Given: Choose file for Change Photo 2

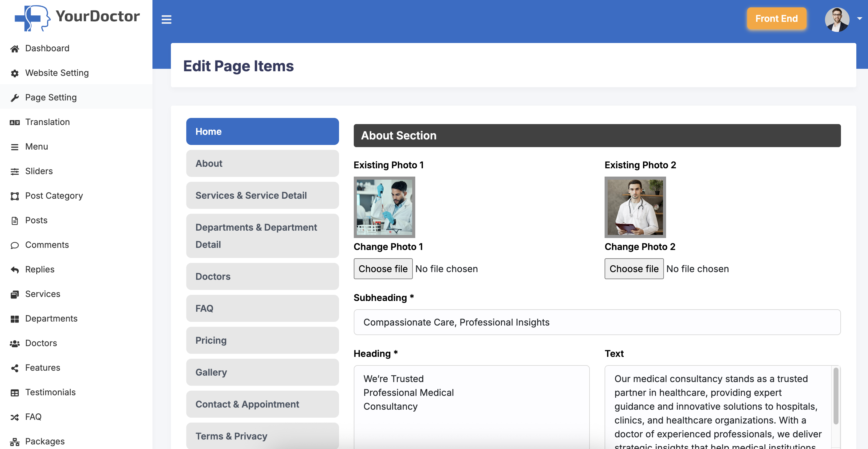Looking at the screenshot, I should pos(634,269).
